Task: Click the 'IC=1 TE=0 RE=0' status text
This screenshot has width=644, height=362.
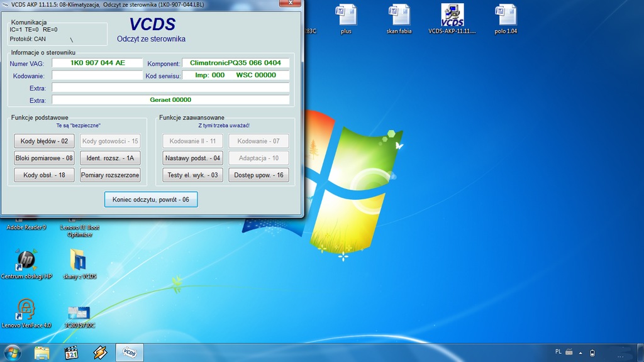Action: pyautogui.click(x=34, y=30)
